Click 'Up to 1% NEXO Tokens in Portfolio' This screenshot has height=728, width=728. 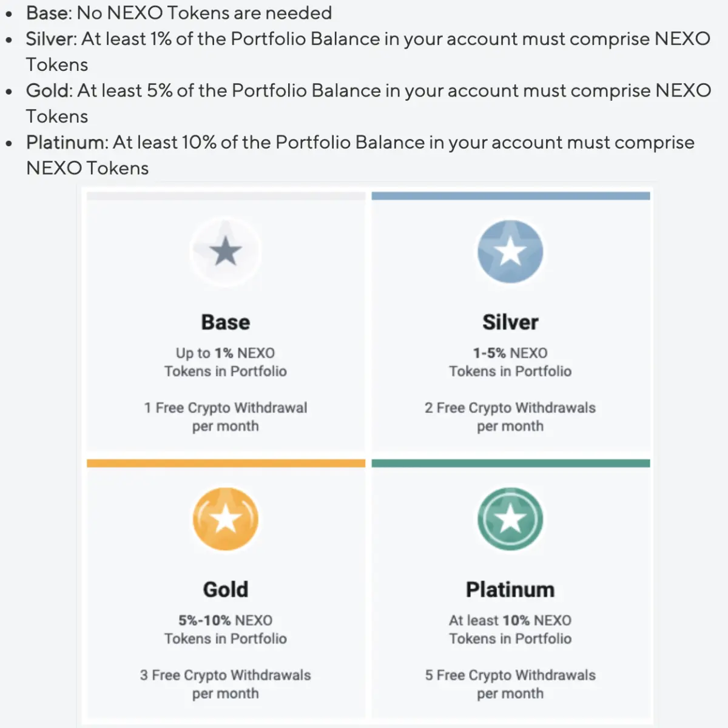[226, 362]
